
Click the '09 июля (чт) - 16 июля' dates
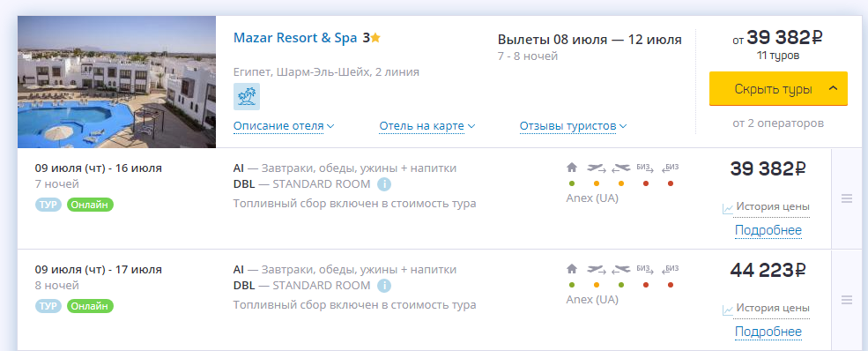pyautogui.click(x=99, y=168)
